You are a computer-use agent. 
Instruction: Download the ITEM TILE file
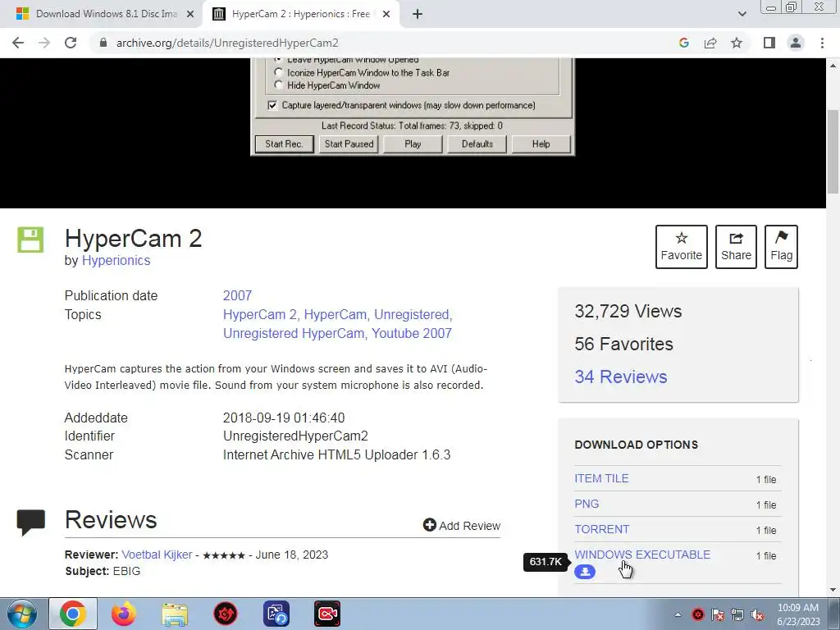click(x=601, y=478)
